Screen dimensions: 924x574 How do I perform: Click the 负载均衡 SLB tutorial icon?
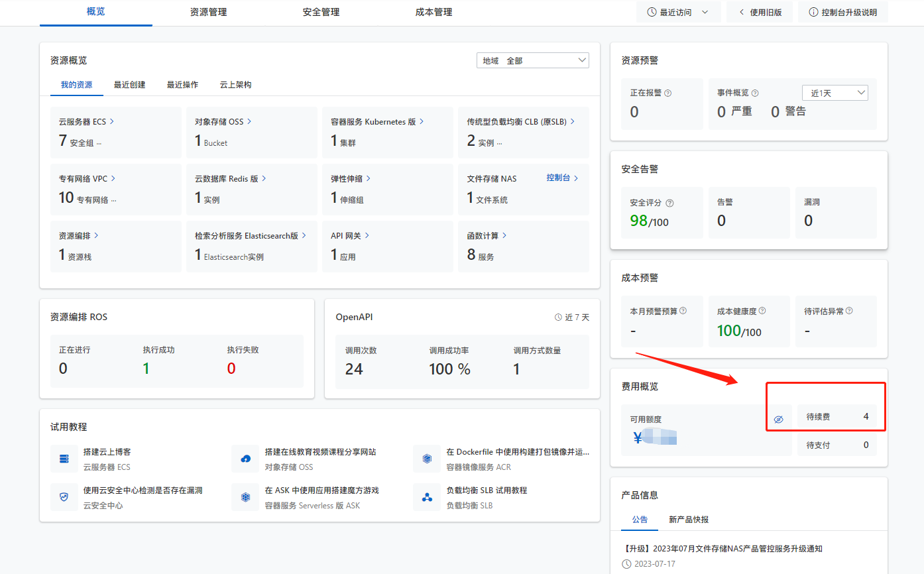(427, 497)
